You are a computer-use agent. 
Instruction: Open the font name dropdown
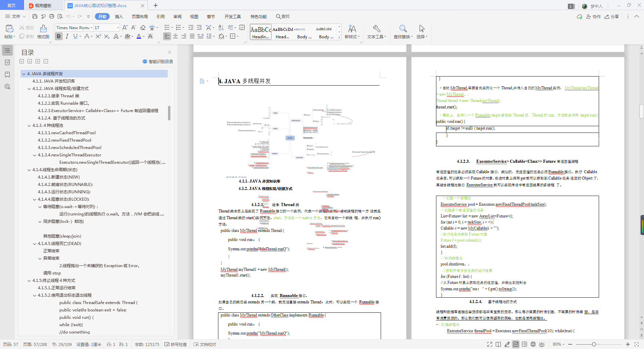pos(92,28)
